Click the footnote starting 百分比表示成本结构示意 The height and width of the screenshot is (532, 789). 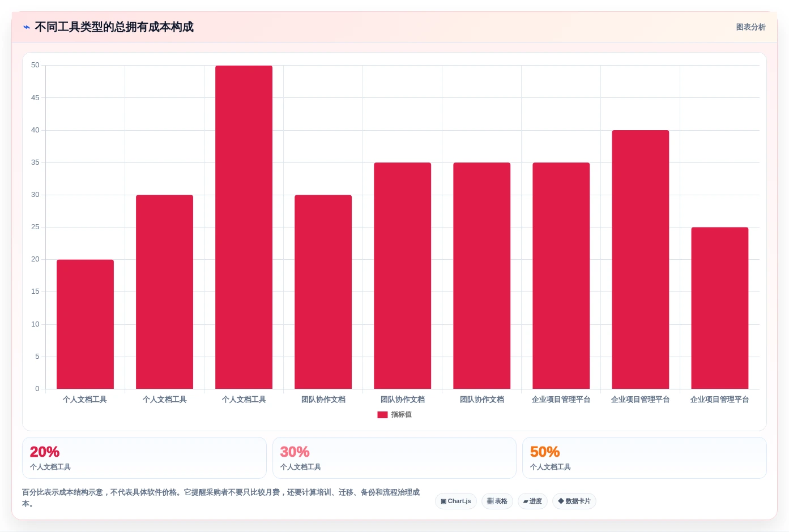(x=221, y=498)
